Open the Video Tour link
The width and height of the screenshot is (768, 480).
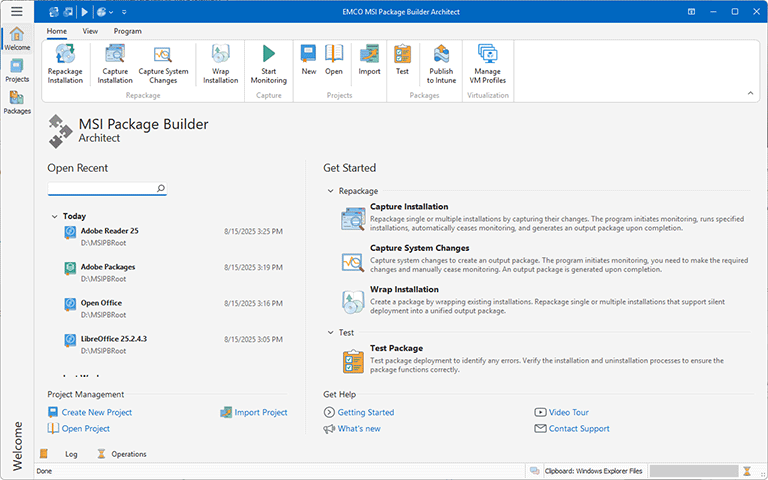tap(568, 412)
